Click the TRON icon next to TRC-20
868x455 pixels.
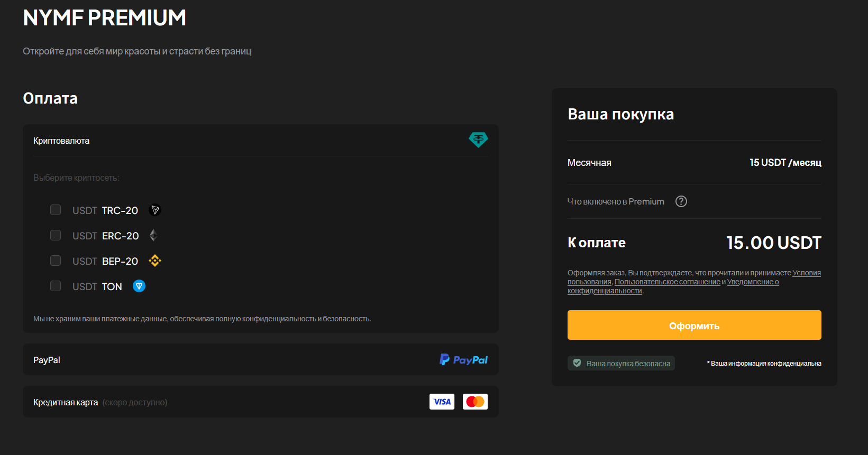coord(155,210)
